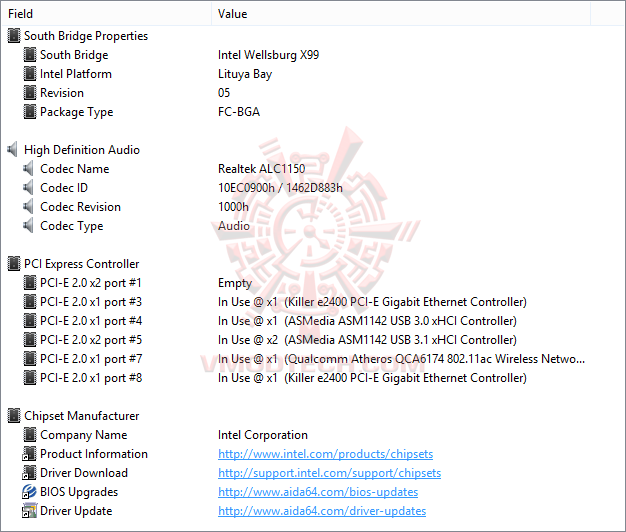Select the Audio codec type value
The image size is (626, 532).
coord(234,226)
